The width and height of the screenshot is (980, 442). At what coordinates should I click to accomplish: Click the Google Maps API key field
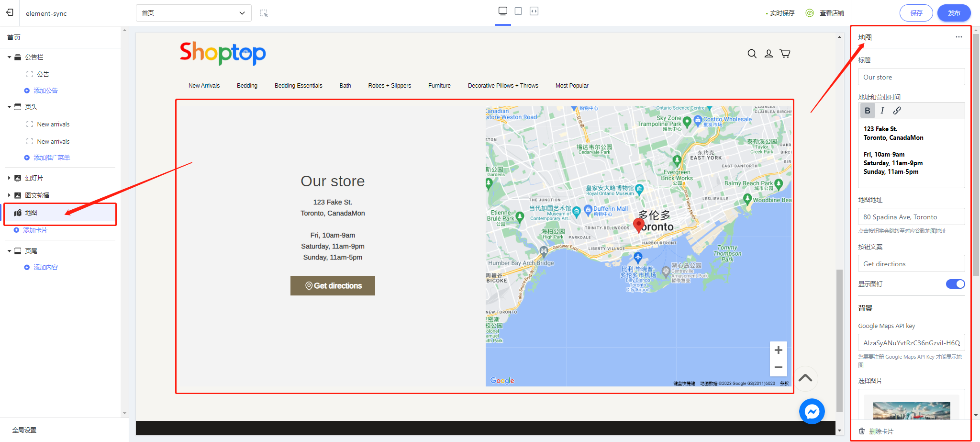[x=911, y=343]
